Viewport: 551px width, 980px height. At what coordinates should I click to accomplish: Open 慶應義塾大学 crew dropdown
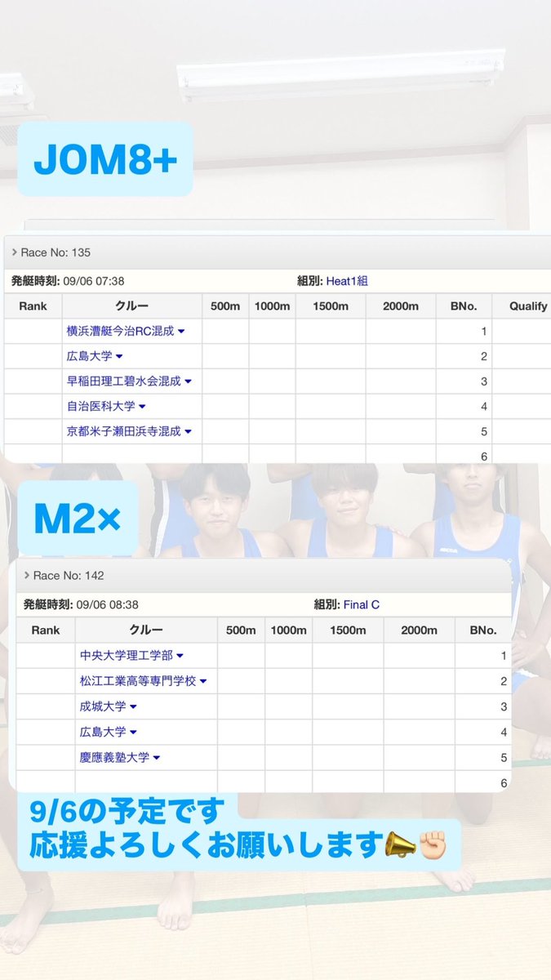(x=119, y=758)
